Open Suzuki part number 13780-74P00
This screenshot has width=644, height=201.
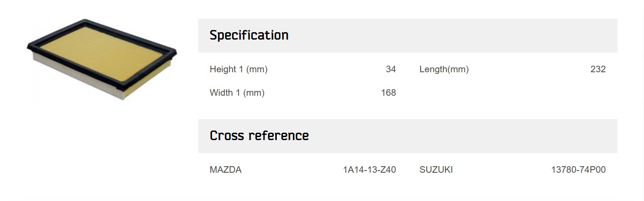(x=578, y=170)
